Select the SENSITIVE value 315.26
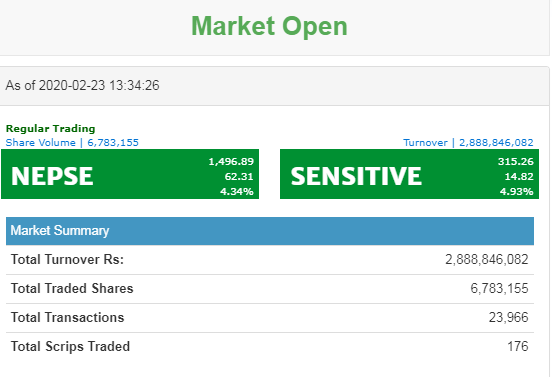Screen dimensions: 552x377 515,162
